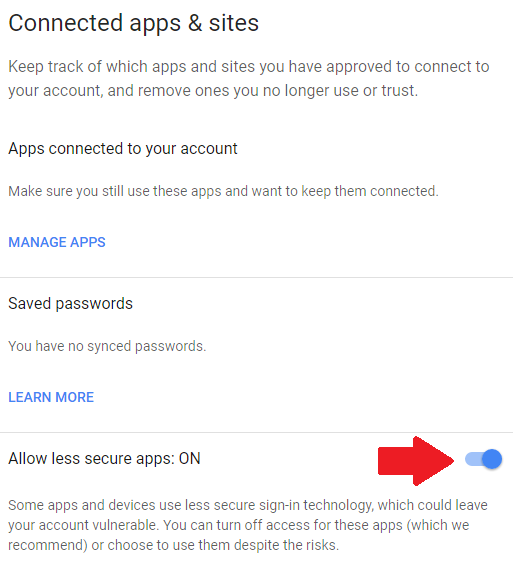The width and height of the screenshot is (514, 566).
Task: Click the blue knob of the toggle switch
Action: click(x=492, y=459)
